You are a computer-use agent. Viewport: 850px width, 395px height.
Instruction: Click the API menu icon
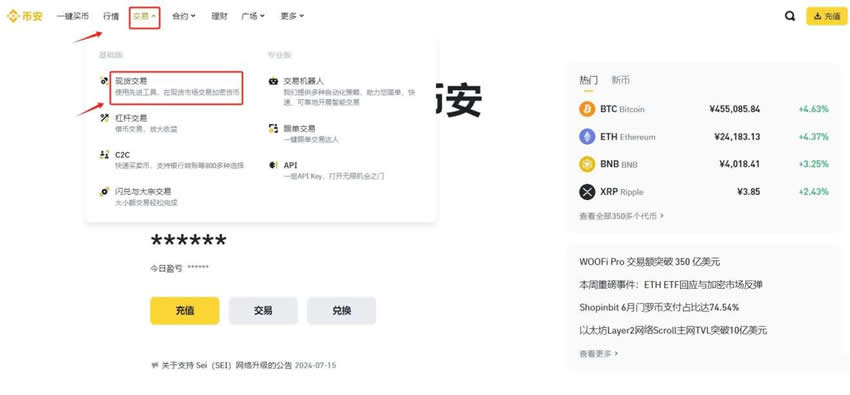click(x=273, y=165)
